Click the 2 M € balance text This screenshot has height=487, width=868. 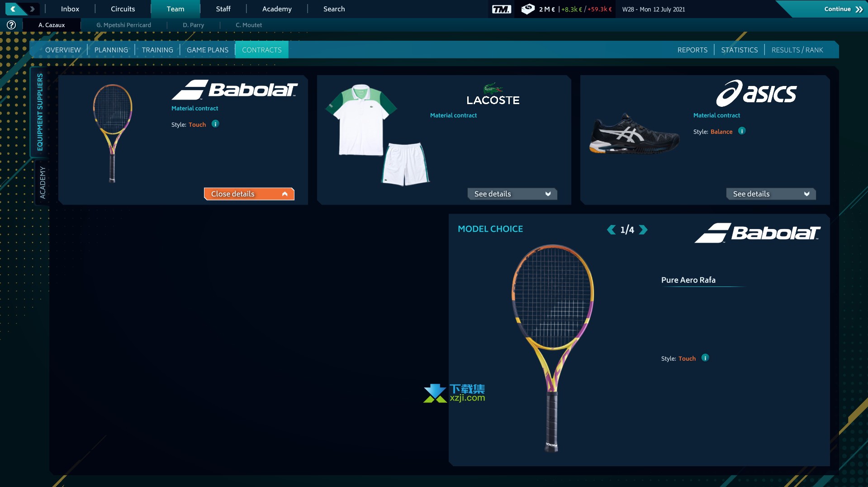tap(547, 9)
